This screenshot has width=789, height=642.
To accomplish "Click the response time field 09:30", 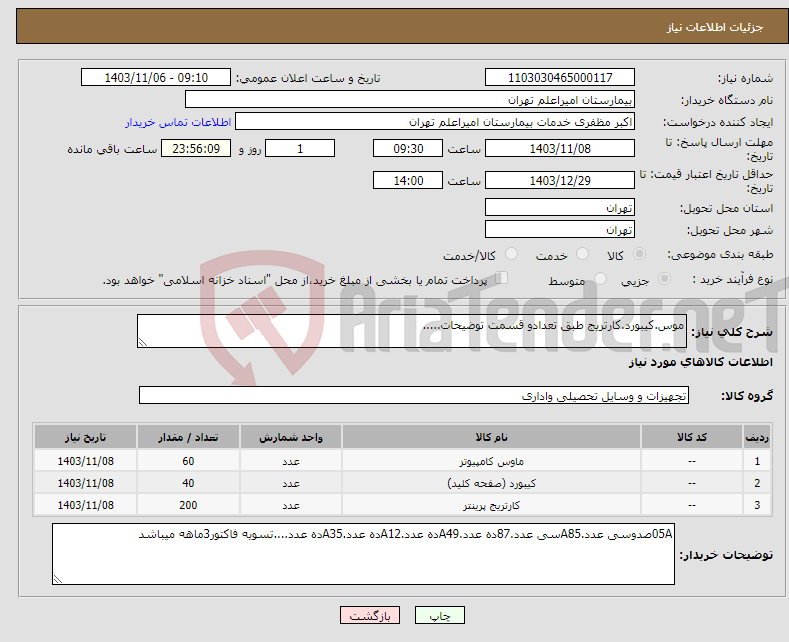I will pos(408,148).
